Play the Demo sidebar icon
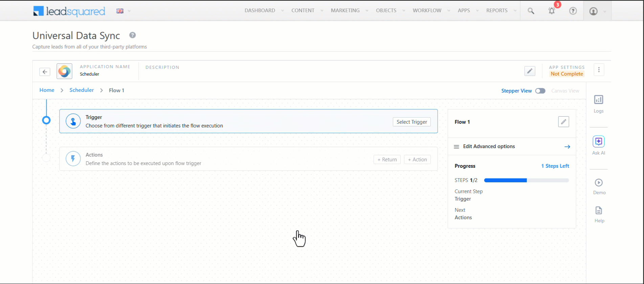 tap(599, 183)
